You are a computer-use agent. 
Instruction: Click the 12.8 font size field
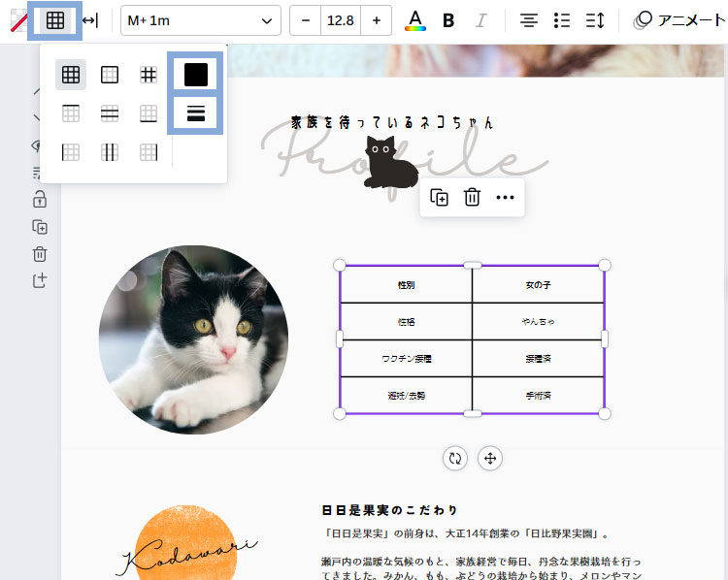tap(341, 21)
